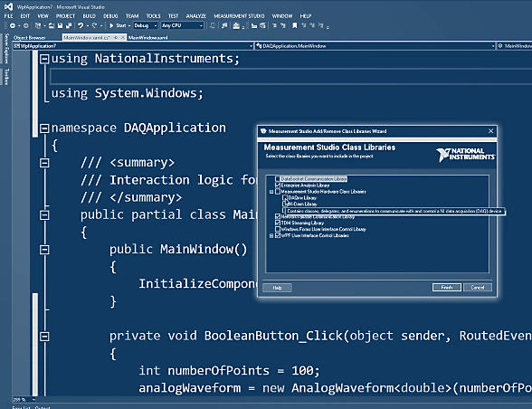Click the Find in Files toolbar icon
Viewport: 532px width, 409px height.
224,25
